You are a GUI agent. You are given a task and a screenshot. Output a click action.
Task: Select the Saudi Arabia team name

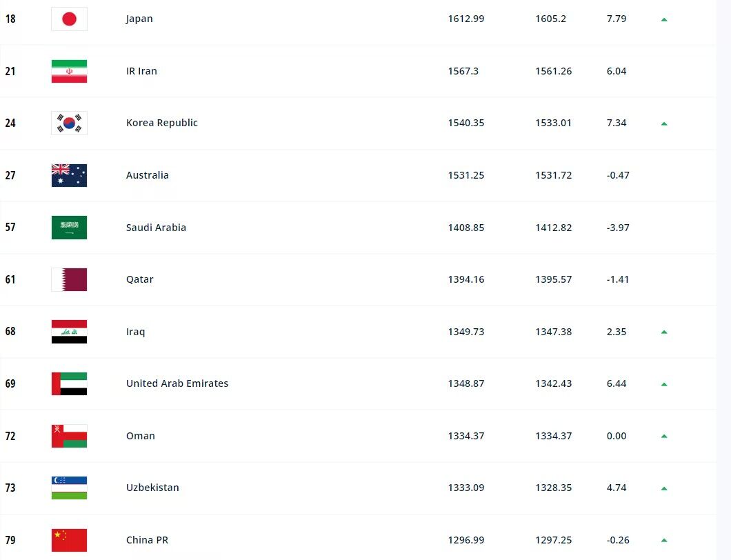tap(156, 228)
